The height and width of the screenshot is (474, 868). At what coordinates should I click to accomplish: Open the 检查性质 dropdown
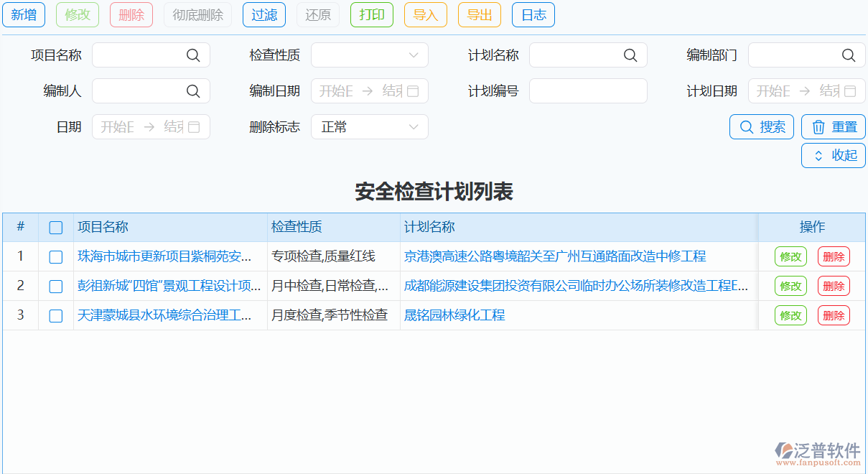(369, 55)
